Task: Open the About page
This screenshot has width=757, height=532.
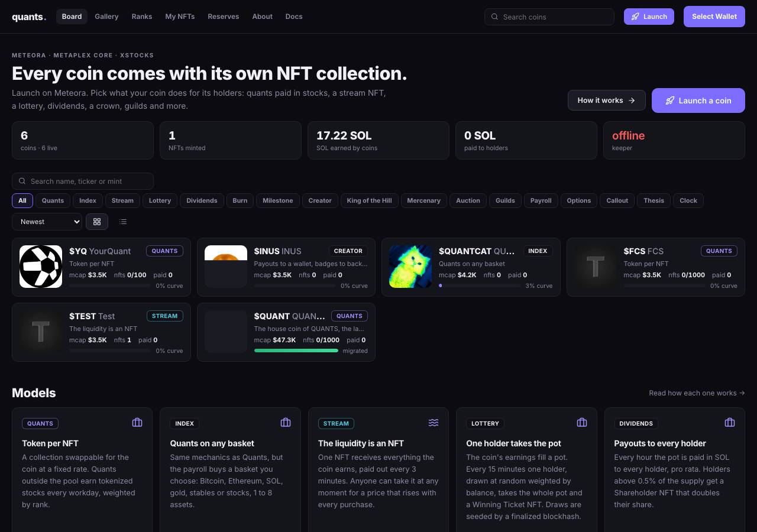Action: [263, 17]
